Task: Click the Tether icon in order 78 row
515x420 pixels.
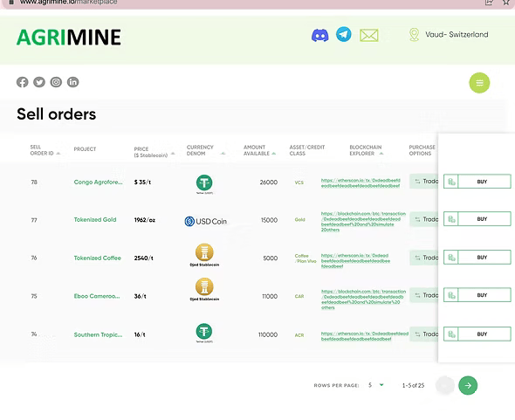Action: (204, 182)
